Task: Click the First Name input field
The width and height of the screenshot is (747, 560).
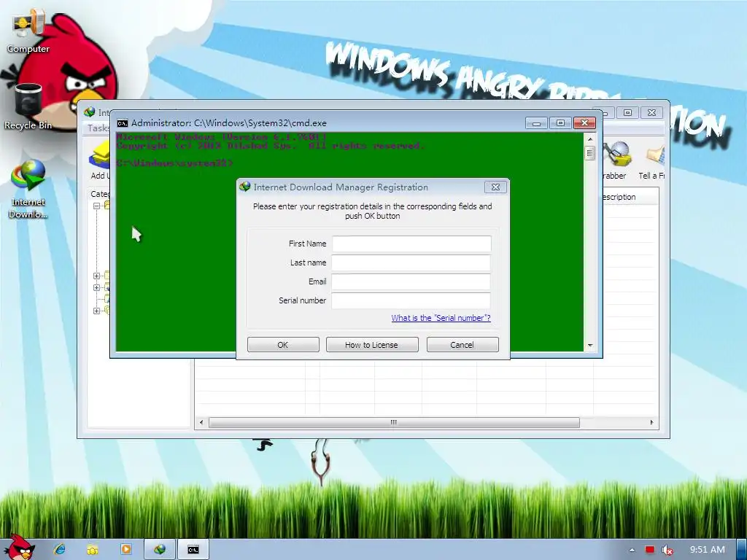Action: point(411,244)
